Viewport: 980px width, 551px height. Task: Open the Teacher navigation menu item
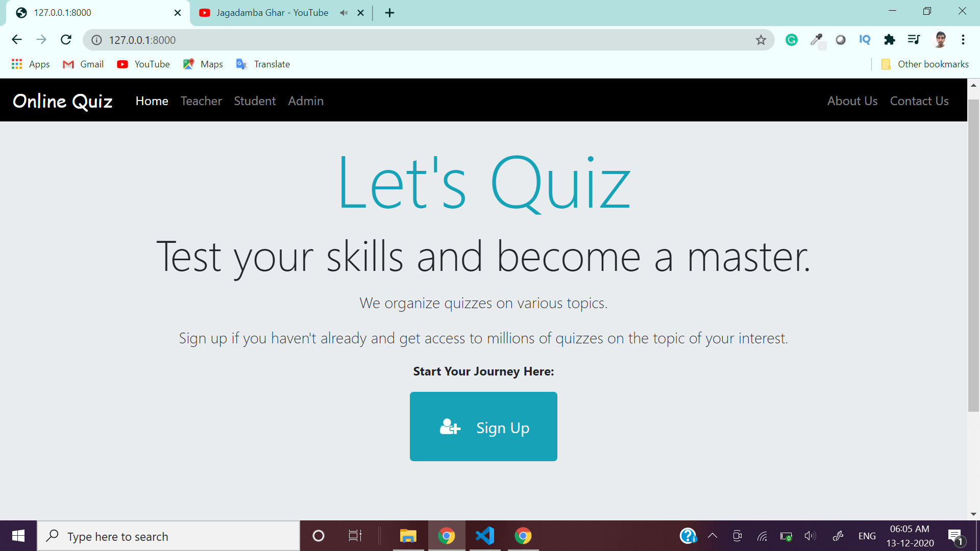point(201,101)
